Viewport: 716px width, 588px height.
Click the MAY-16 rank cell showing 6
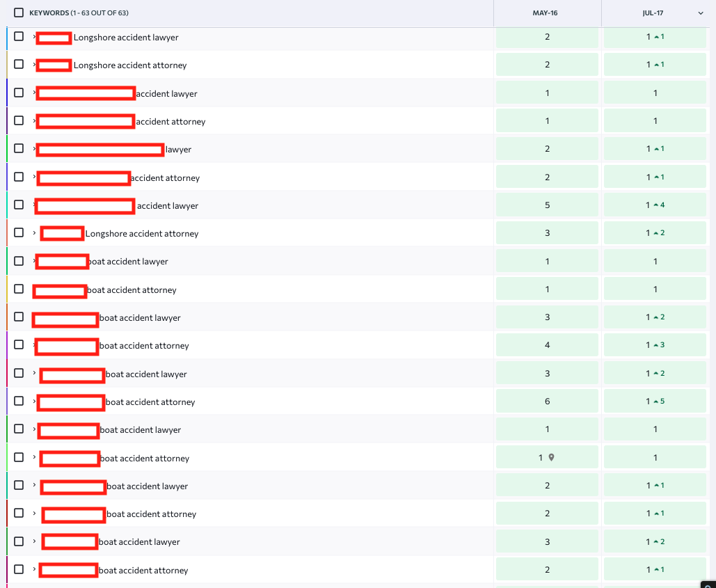click(x=547, y=402)
